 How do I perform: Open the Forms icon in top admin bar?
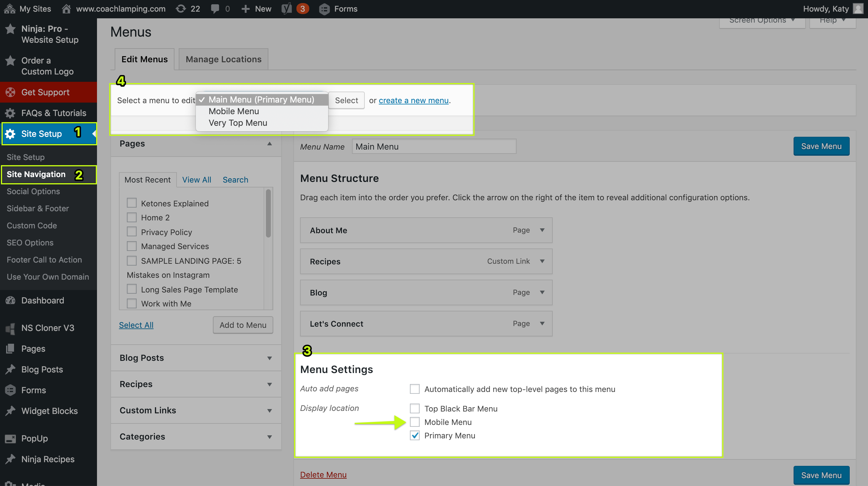pyautogui.click(x=324, y=9)
